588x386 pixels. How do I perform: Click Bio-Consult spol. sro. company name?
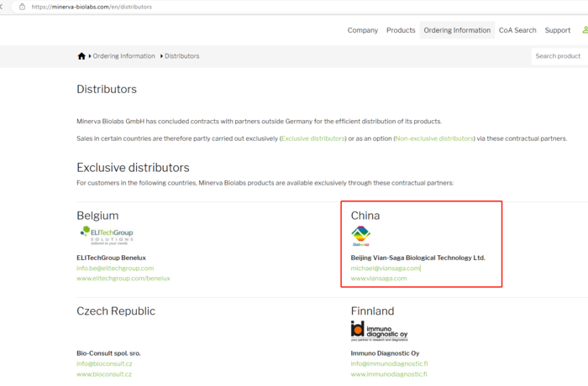108,353
